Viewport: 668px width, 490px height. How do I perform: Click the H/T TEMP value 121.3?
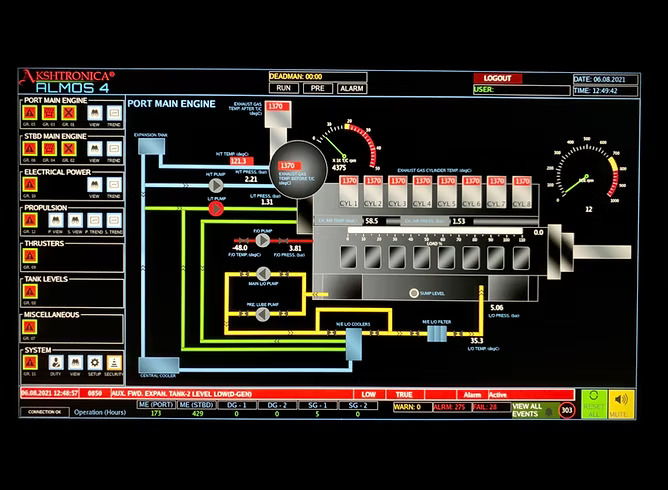pos(241,161)
